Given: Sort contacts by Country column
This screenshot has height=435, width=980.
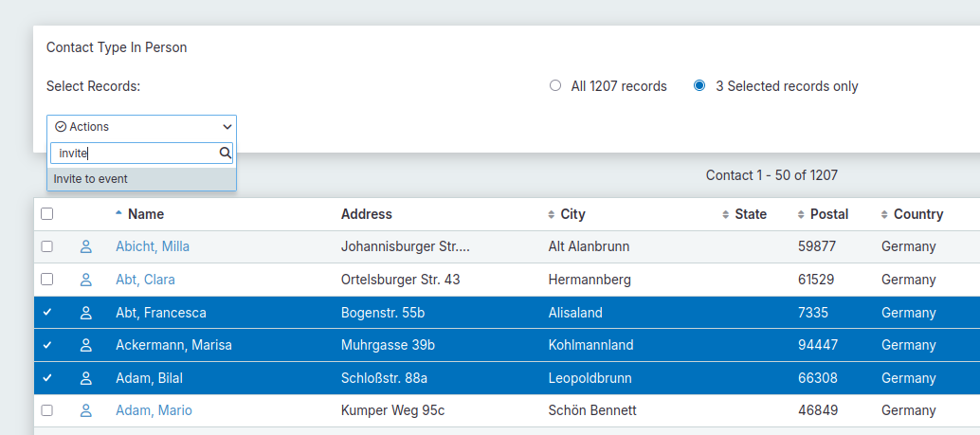Looking at the screenshot, I should point(917,214).
